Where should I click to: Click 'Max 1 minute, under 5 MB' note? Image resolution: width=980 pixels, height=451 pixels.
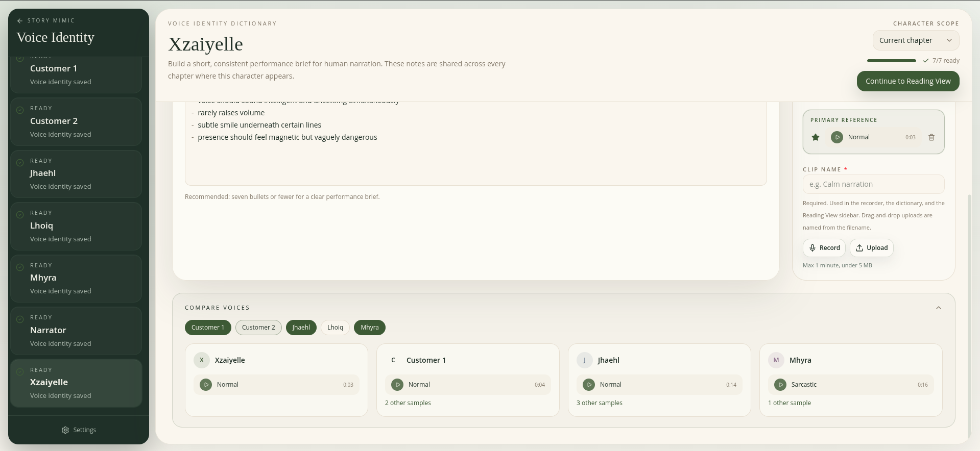point(838,265)
